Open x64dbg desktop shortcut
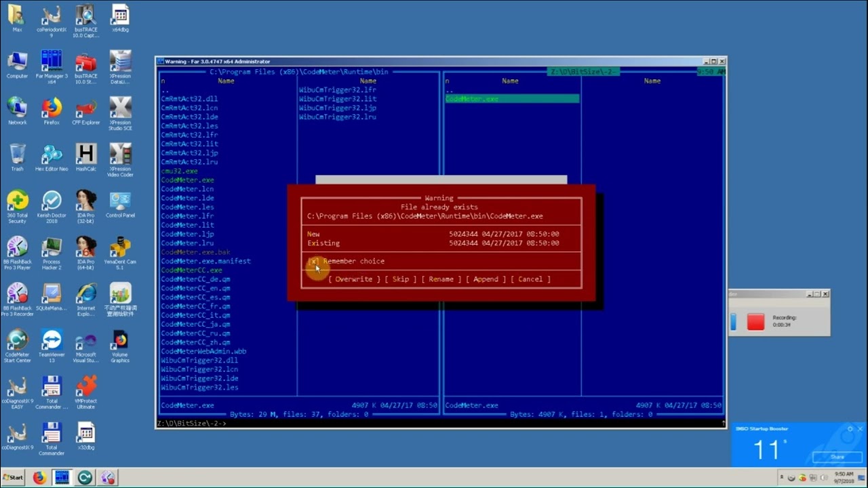Image resolution: width=868 pixels, height=488 pixels. pos(120,18)
